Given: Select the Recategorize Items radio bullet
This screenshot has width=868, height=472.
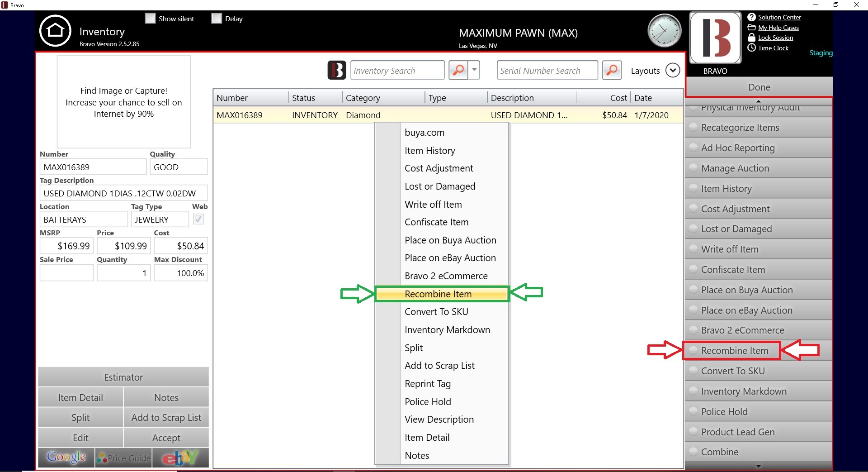Looking at the screenshot, I should coord(693,127).
